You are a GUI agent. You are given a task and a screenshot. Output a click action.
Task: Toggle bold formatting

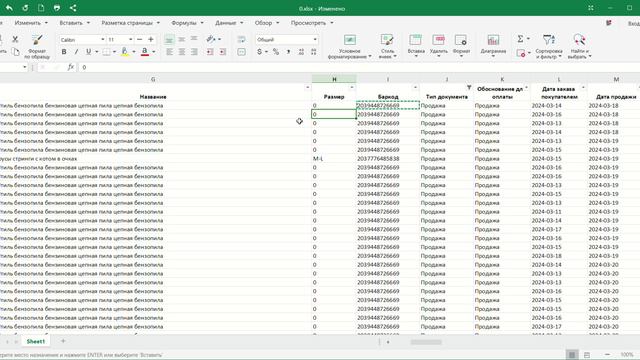click(64, 52)
